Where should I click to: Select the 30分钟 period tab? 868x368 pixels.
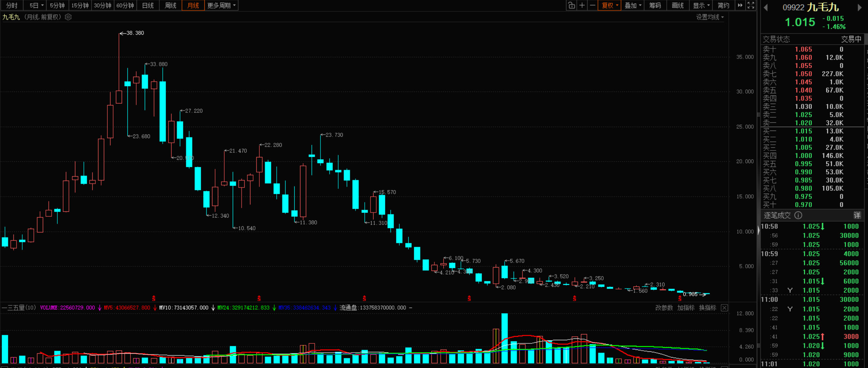[x=103, y=5]
